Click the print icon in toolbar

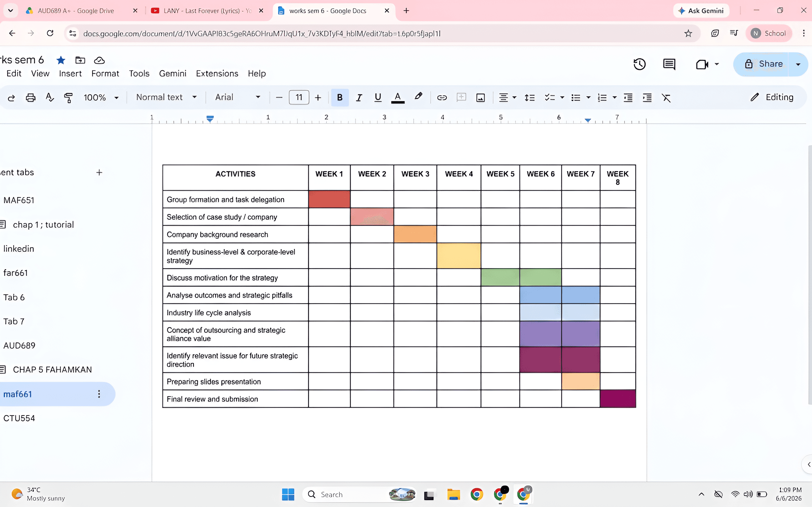tap(30, 98)
